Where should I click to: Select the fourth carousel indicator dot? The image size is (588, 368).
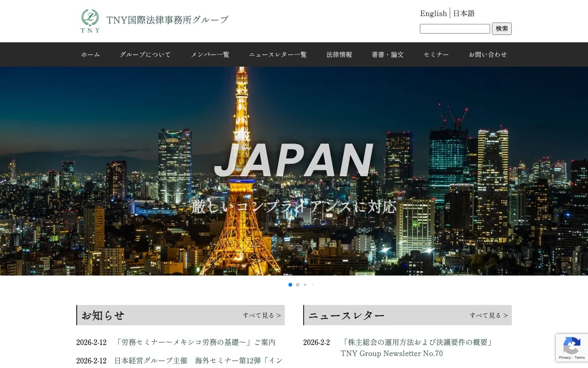(x=312, y=284)
